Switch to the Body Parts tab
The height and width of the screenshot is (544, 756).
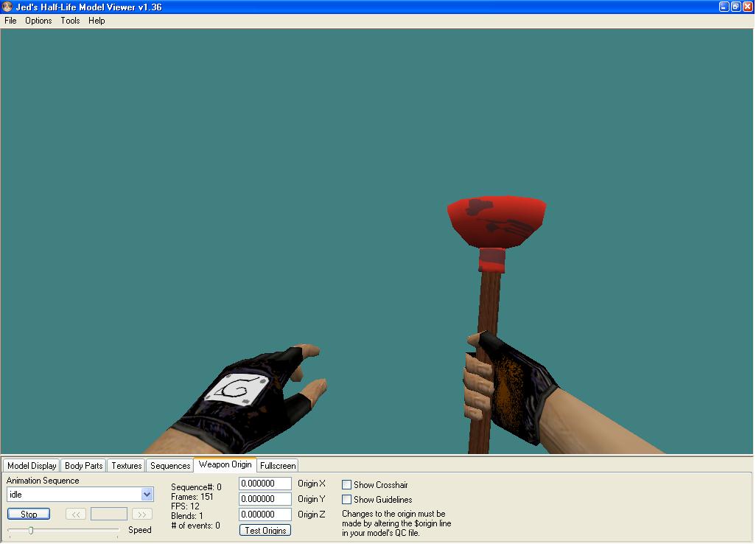[83, 465]
